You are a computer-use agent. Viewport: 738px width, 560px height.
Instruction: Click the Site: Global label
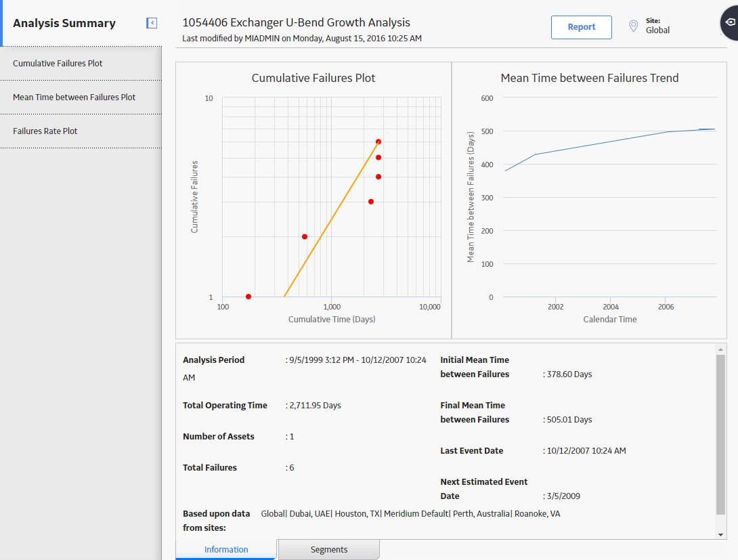pos(657,26)
